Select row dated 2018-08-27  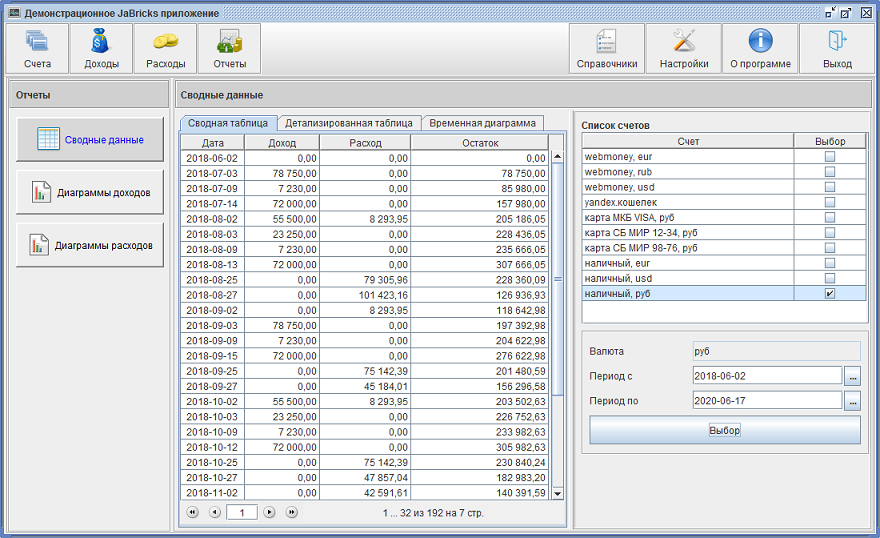point(364,295)
